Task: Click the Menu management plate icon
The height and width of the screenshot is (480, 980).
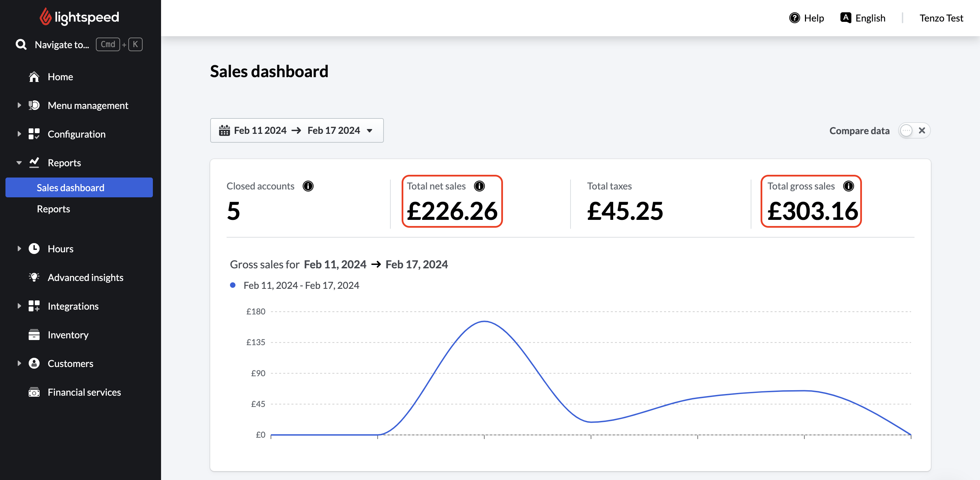Action: 34,105
